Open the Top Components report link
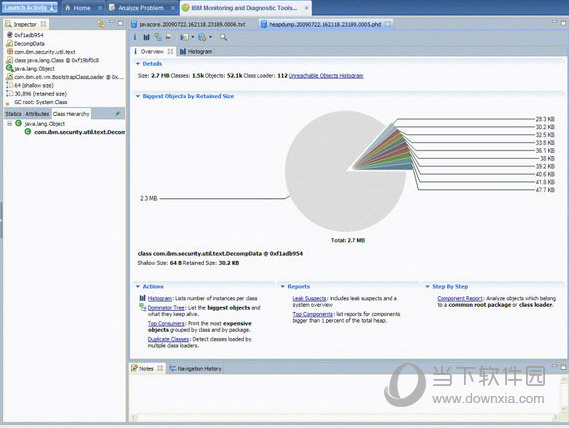Screen dimensions: 569x428 (313, 314)
